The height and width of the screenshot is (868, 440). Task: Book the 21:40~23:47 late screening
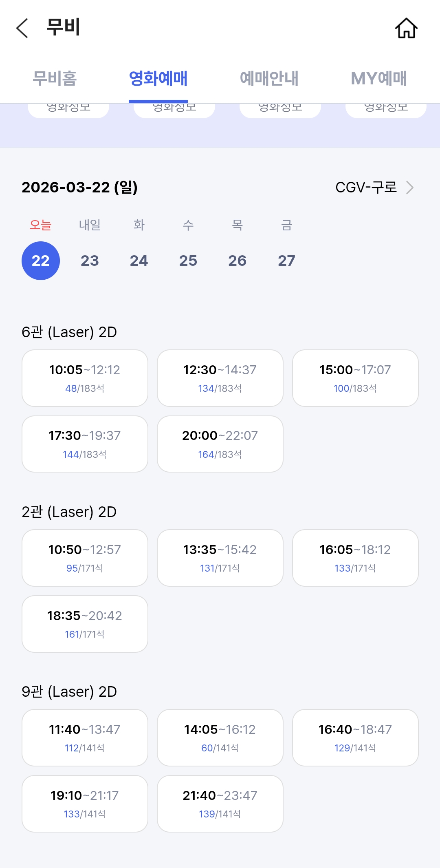(220, 804)
